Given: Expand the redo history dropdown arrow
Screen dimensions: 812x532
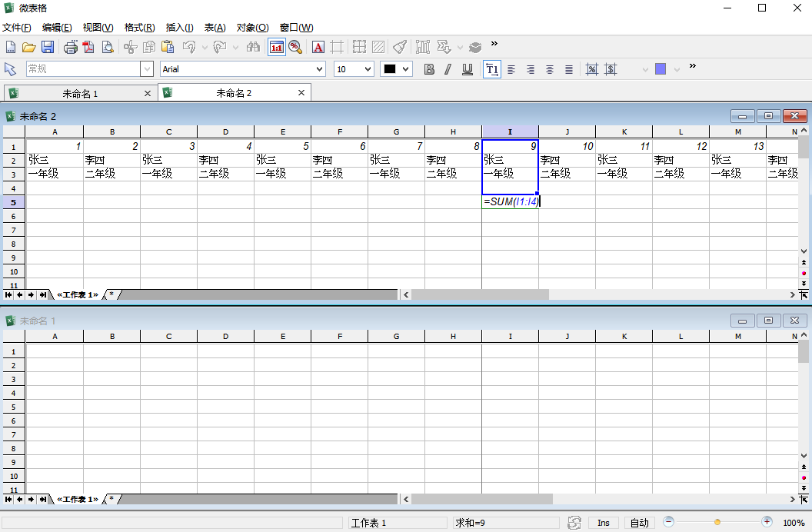Looking at the screenshot, I should (x=235, y=48).
